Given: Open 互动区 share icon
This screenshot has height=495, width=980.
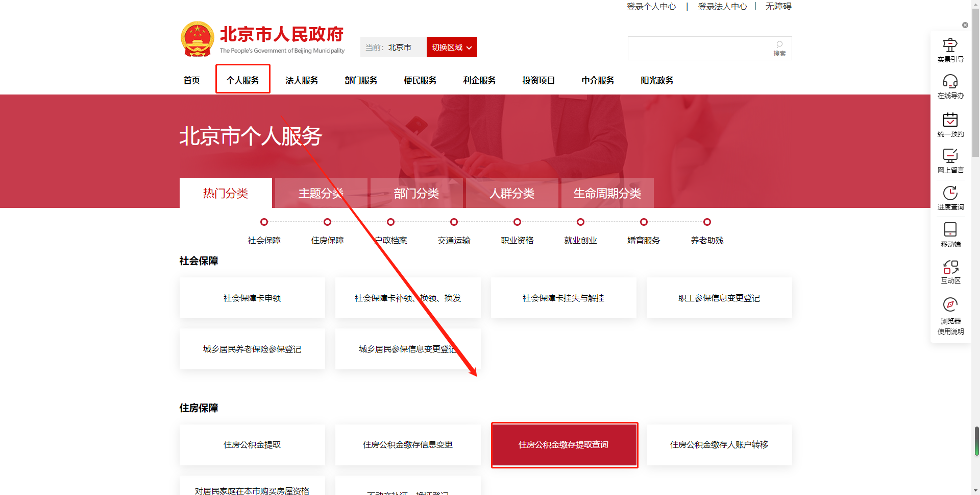Looking at the screenshot, I should pyautogui.click(x=950, y=267).
